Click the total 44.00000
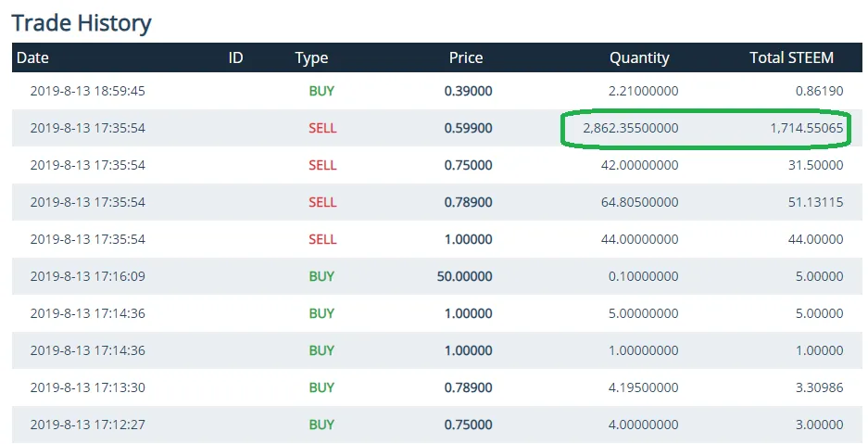This screenshot has height=444, width=868. (816, 239)
